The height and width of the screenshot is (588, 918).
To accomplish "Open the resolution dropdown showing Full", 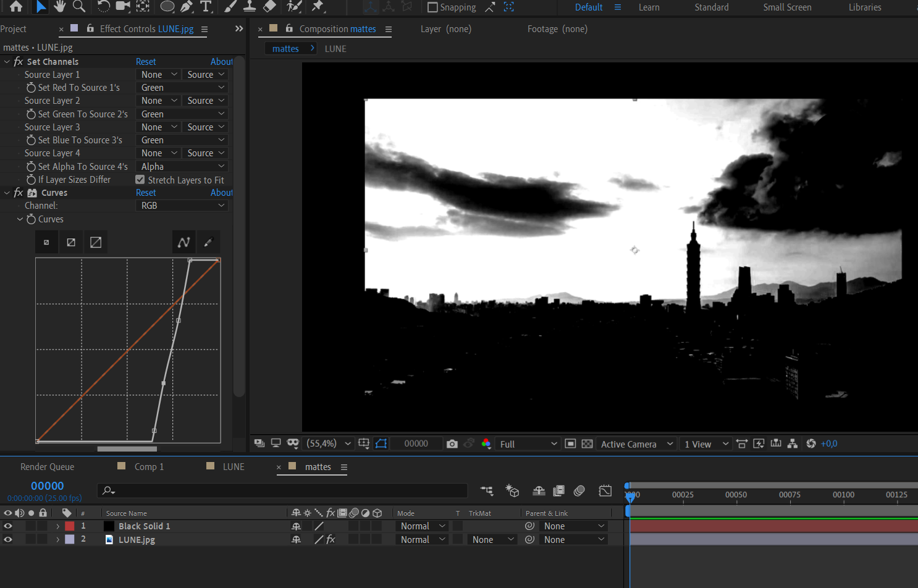I will point(528,444).
